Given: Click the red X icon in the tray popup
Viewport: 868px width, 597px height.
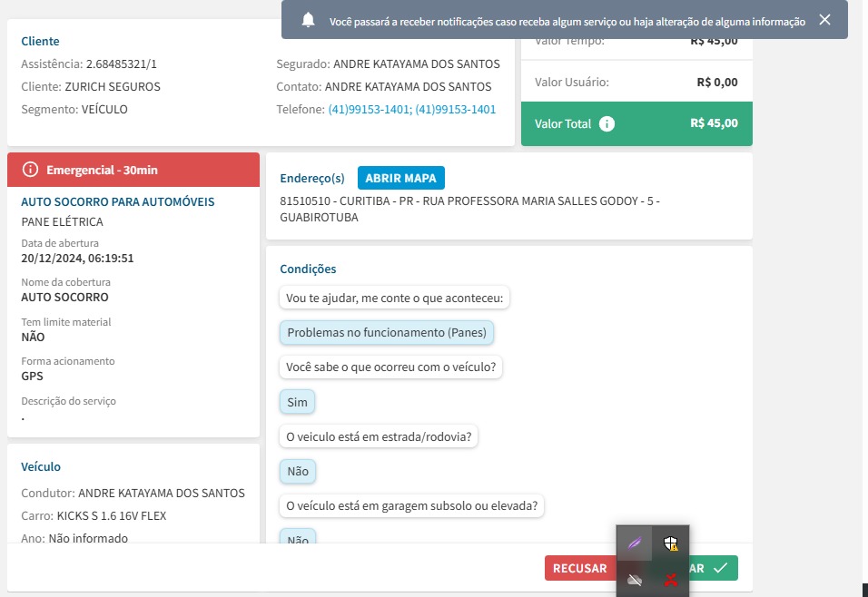Looking at the screenshot, I should (670, 580).
